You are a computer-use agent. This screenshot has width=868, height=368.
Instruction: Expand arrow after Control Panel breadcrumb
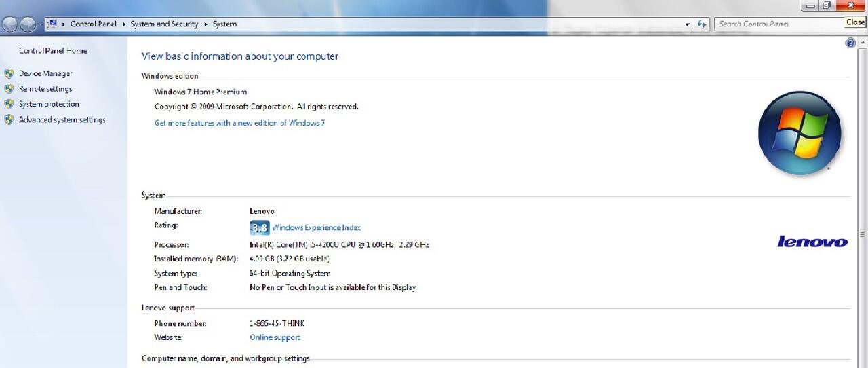(x=123, y=24)
